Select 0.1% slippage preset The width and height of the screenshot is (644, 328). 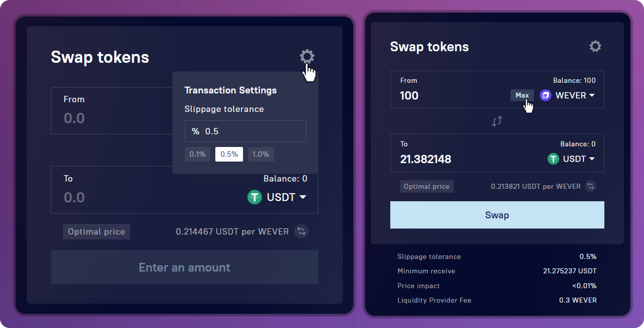[198, 154]
